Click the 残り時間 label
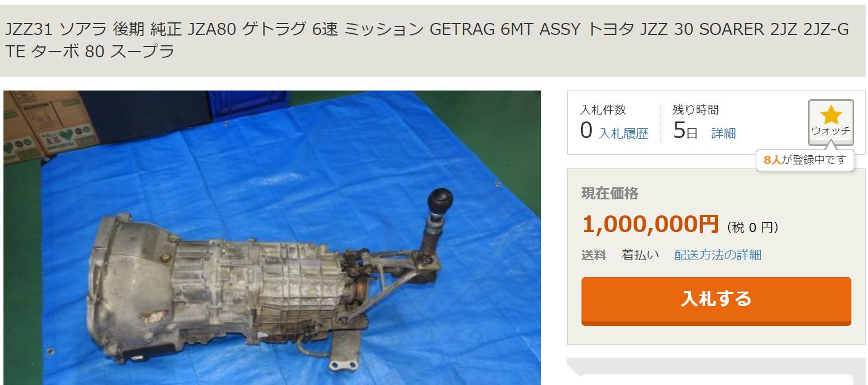868x385 pixels. 696,109
